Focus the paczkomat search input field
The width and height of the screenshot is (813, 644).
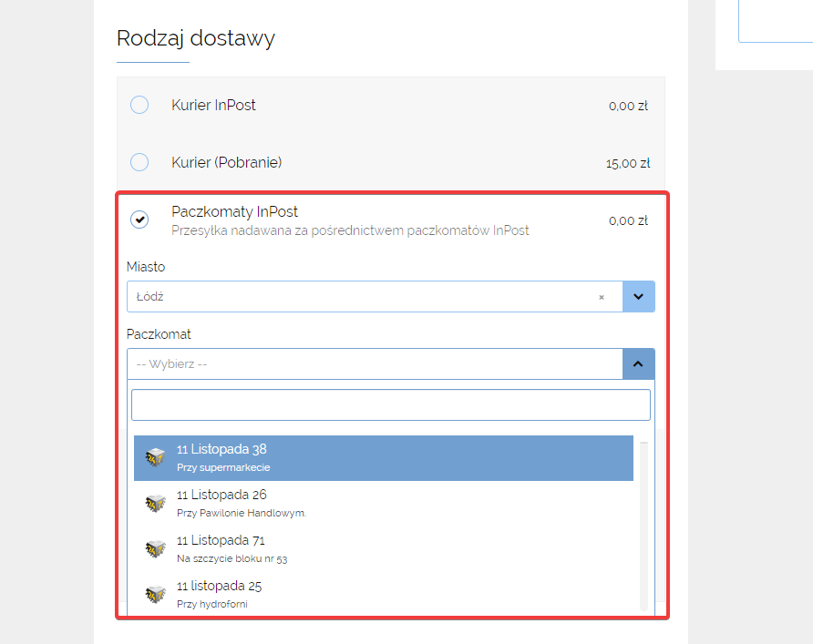point(391,405)
